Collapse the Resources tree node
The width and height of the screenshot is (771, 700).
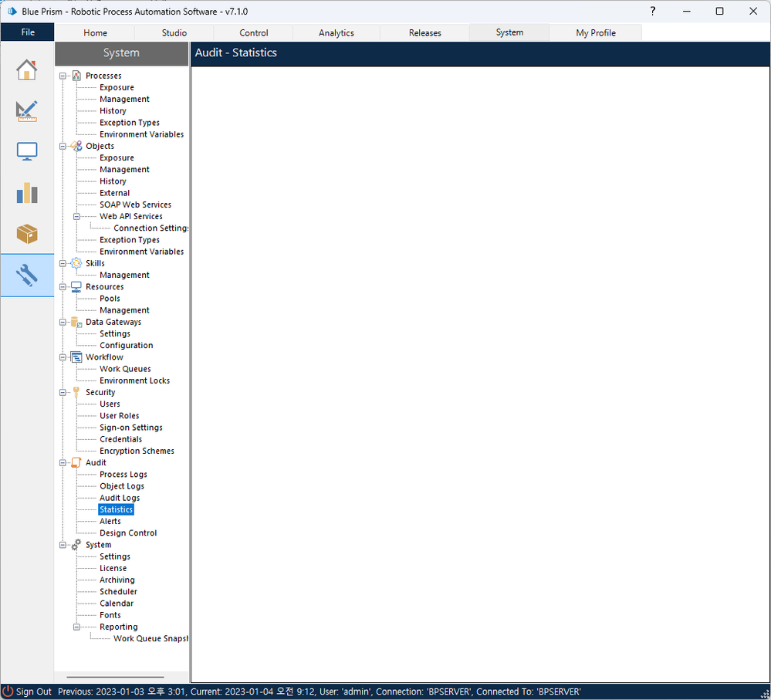pyautogui.click(x=63, y=286)
